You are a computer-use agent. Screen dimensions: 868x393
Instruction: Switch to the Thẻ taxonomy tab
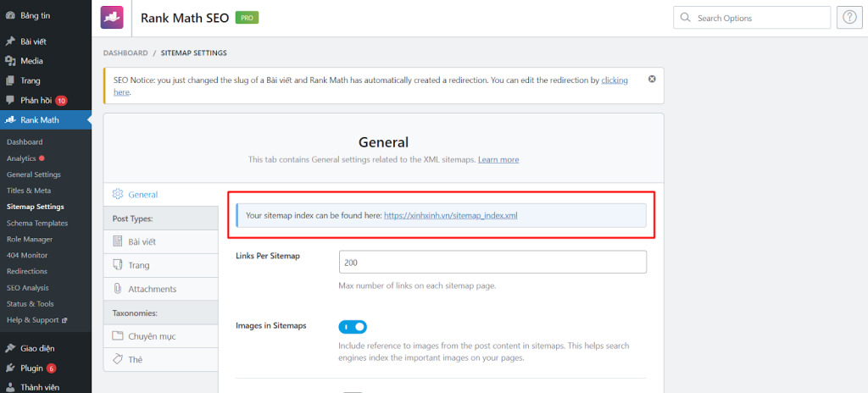pyautogui.click(x=160, y=359)
